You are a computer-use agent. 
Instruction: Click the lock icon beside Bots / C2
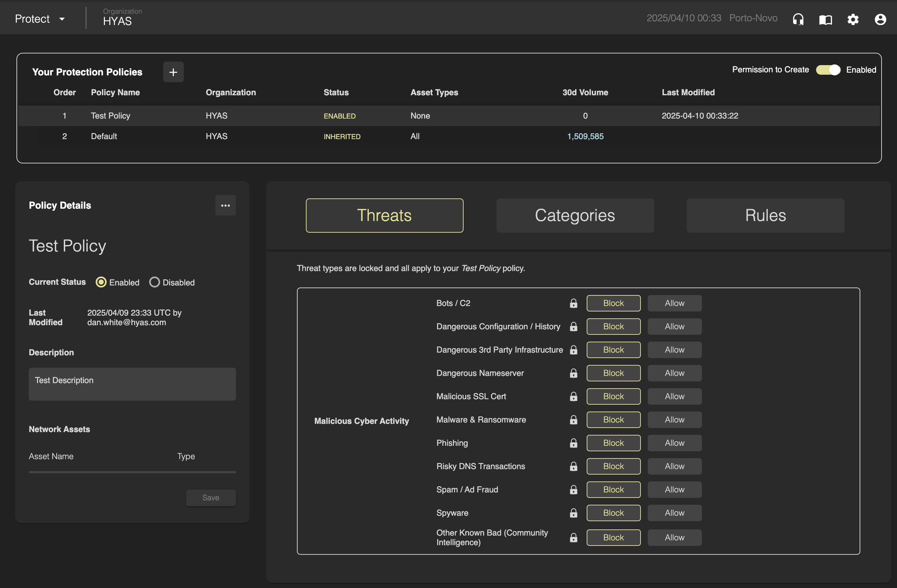(573, 303)
